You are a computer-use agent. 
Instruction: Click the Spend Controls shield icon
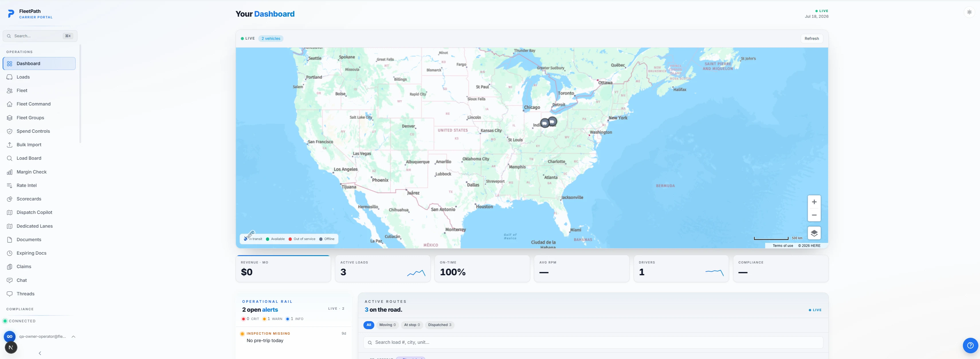9,131
